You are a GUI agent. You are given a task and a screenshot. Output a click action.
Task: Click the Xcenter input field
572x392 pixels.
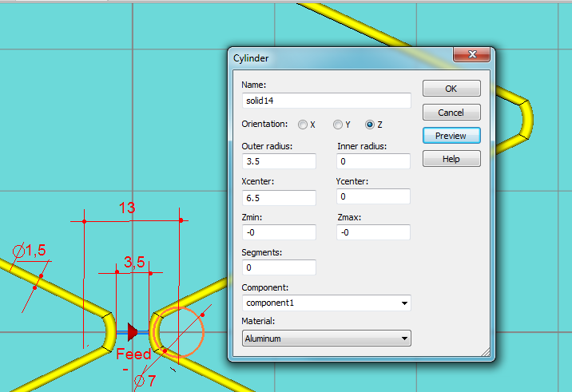279,198
